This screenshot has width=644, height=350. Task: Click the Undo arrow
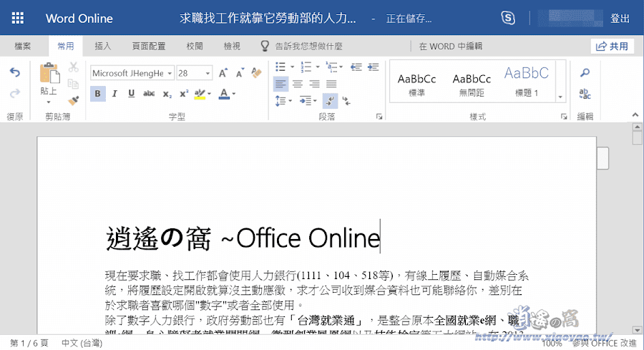tap(15, 72)
